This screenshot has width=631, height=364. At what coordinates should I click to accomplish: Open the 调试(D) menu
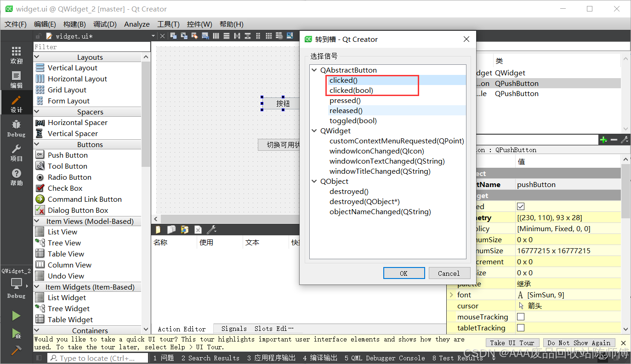(105, 24)
